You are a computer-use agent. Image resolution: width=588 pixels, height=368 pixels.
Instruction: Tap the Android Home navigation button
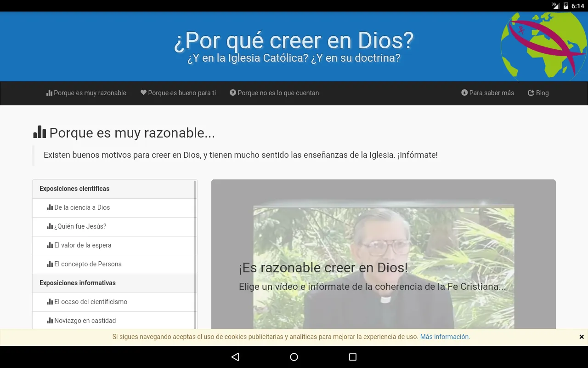tap(294, 357)
